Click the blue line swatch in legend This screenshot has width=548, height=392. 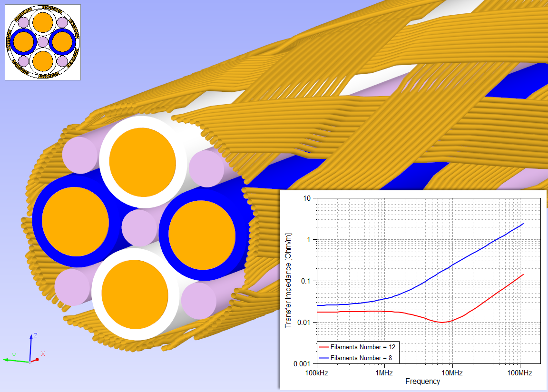click(323, 358)
